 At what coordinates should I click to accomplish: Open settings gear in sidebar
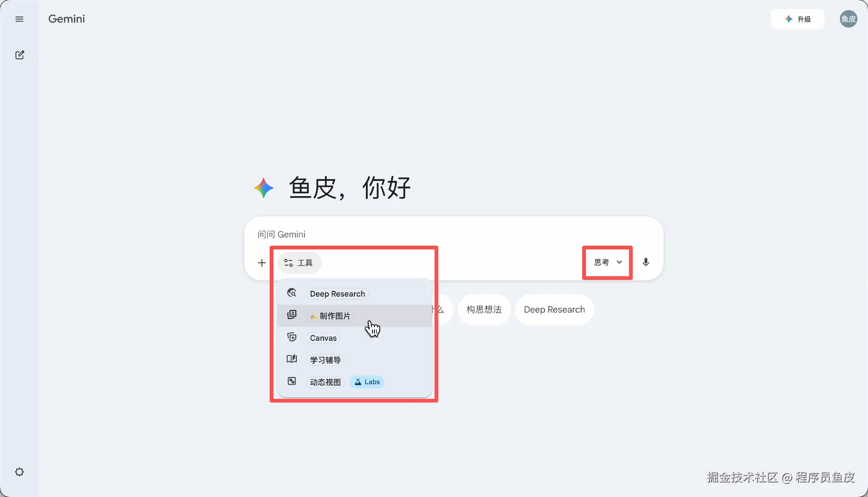[20, 472]
